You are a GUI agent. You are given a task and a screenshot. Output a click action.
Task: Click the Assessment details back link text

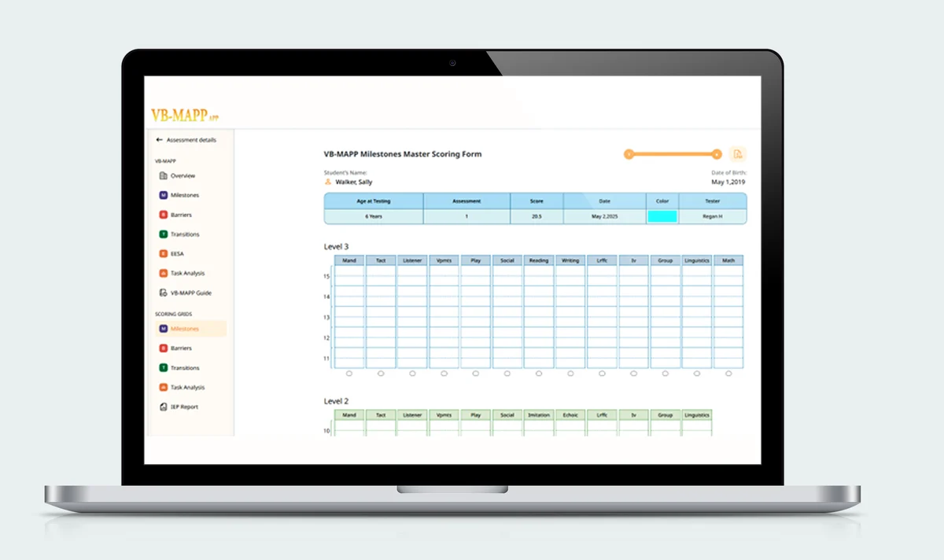[x=191, y=140]
